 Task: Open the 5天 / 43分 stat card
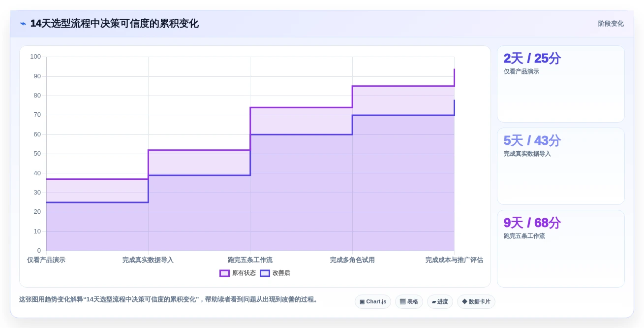point(561,166)
